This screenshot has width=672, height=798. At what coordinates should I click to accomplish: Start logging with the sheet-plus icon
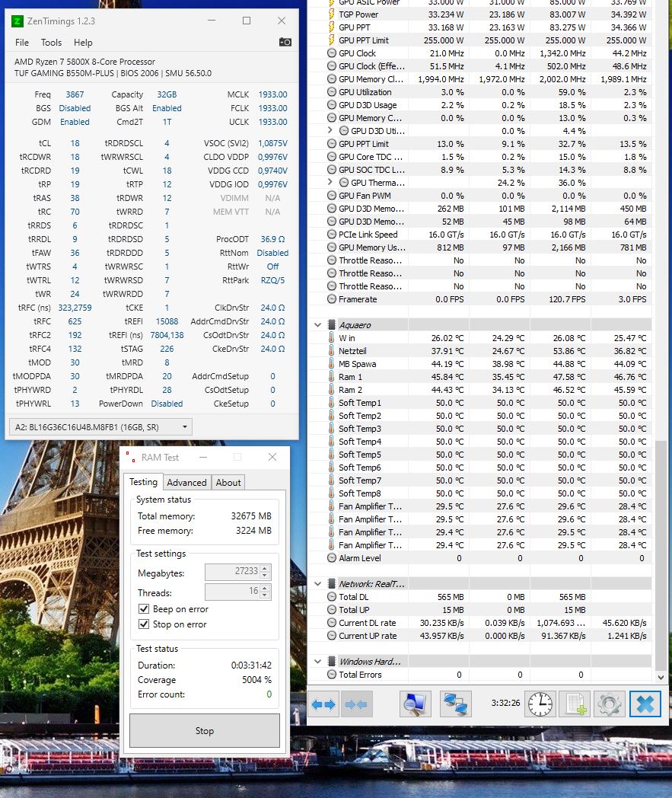pos(575,704)
